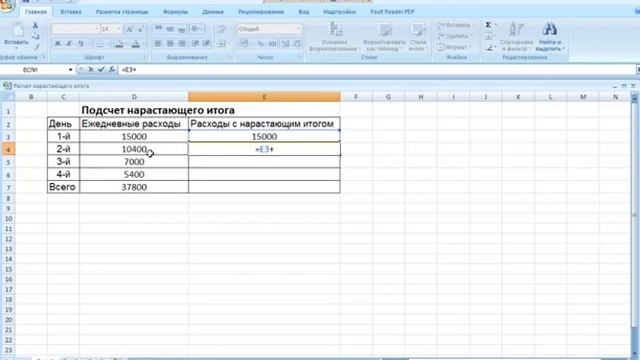640x360 pixels.
Task: Select the Format Painter brush icon
Action: click(x=36, y=47)
